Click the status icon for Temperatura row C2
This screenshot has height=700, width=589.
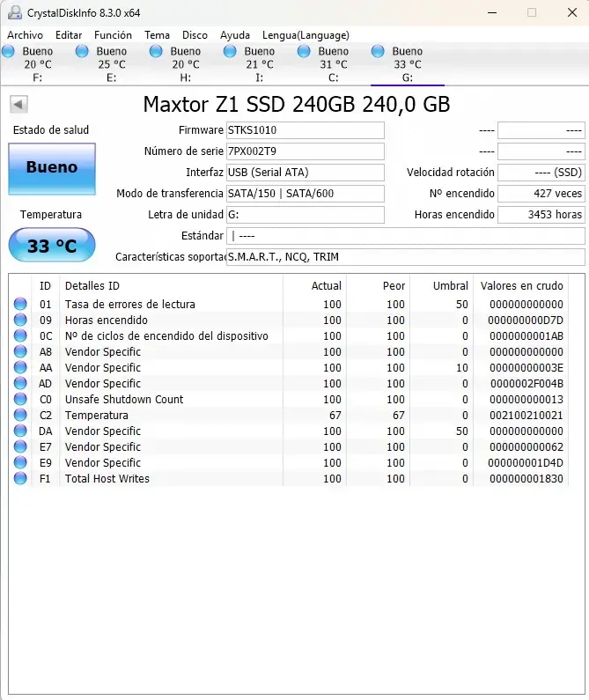pos(20,416)
